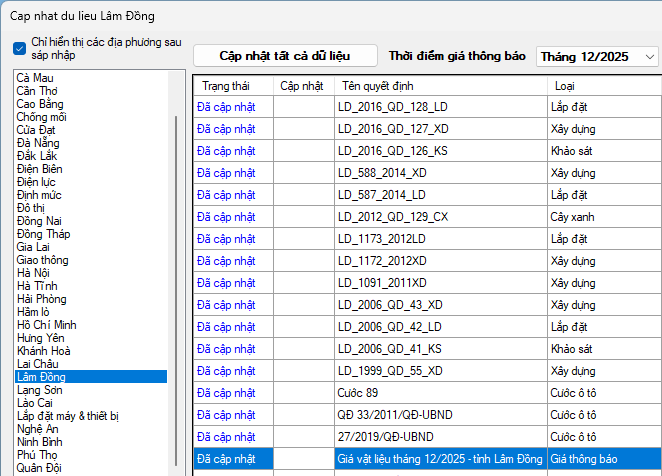Click the Giá vật liệu tháng 12/2025 row
The width and height of the screenshot is (662, 476).
(x=440, y=458)
